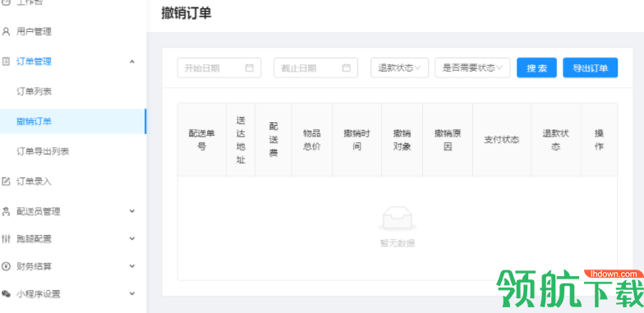Click the 导出订单 button

[x=590, y=67]
